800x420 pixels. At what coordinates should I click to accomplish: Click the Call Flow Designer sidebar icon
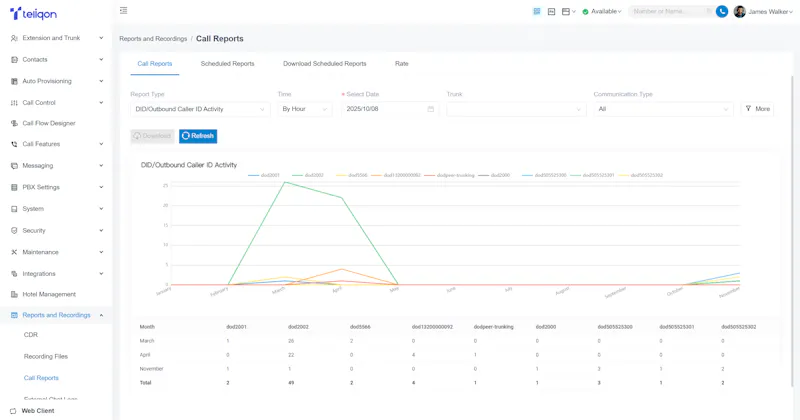[x=14, y=123]
